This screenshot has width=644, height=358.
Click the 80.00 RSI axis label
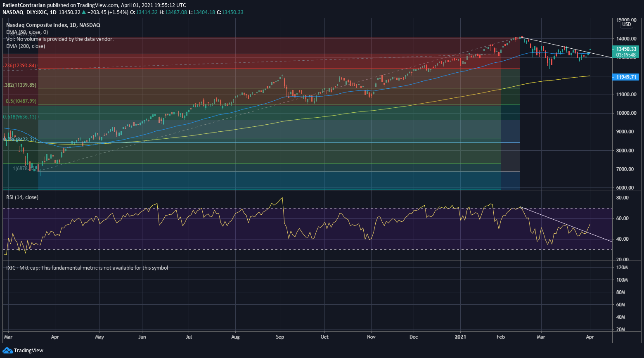[x=623, y=198]
